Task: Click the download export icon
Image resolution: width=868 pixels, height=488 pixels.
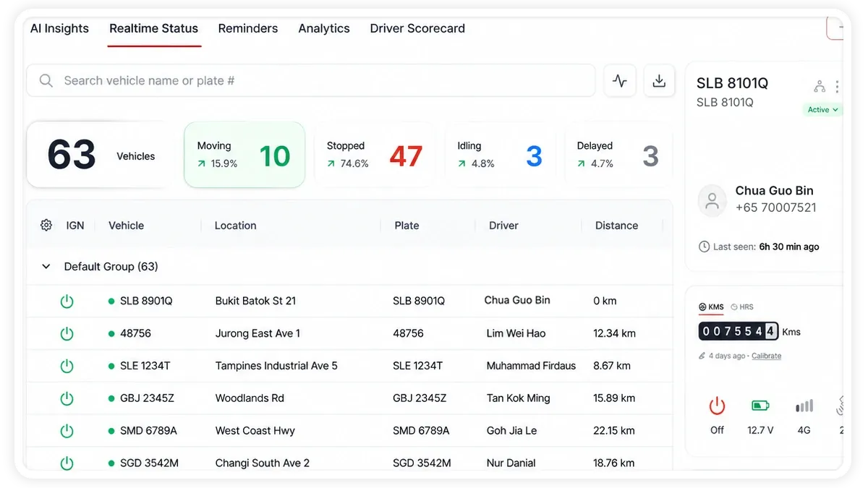Action: pyautogui.click(x=659, y=81)
